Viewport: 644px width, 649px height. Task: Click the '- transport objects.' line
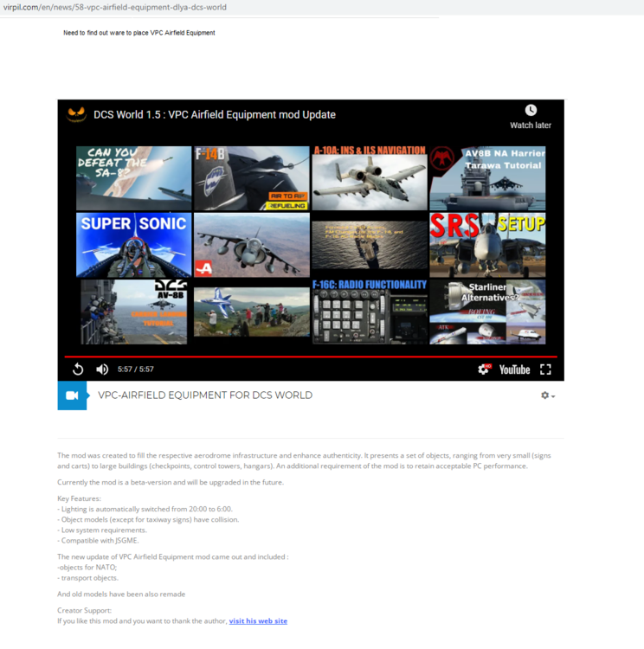87,578
